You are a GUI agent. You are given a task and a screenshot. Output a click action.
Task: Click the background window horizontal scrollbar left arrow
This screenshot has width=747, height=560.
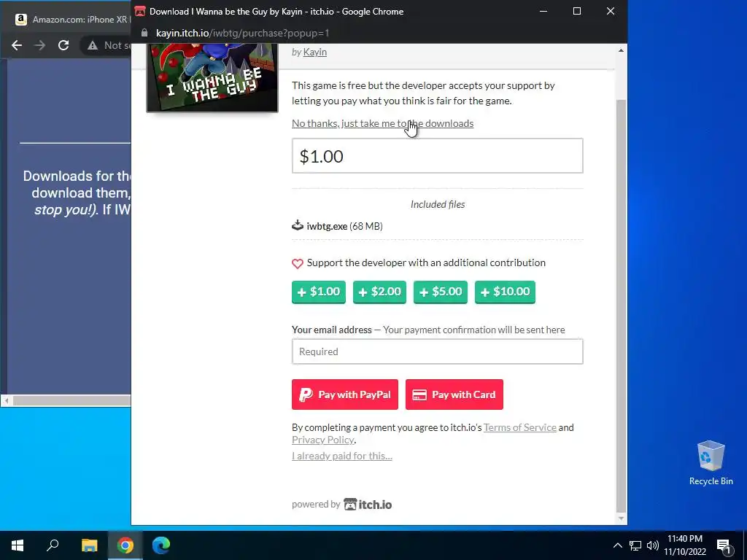click(x=6, y=401)
